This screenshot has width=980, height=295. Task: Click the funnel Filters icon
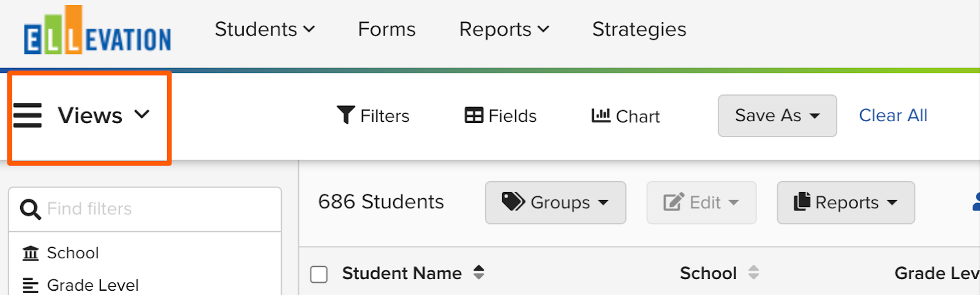click(x=345, y=115)
